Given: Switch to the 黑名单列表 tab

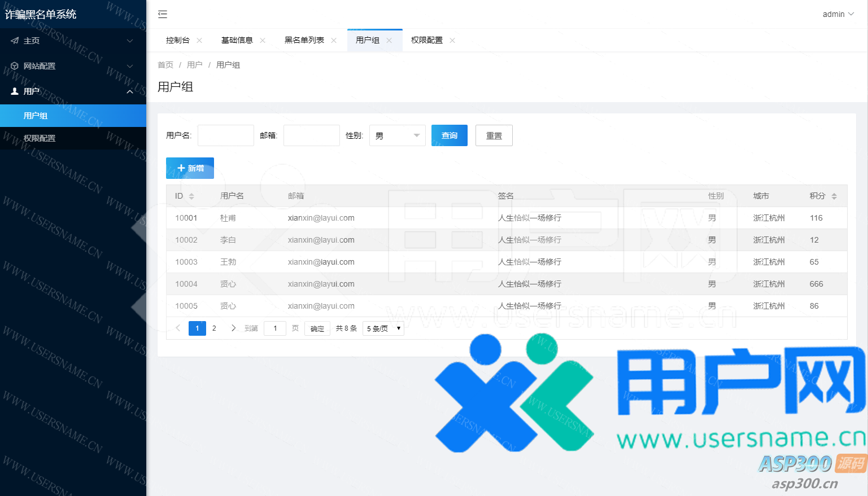Looking at the screenshot, I should click(x=304, y=40).
